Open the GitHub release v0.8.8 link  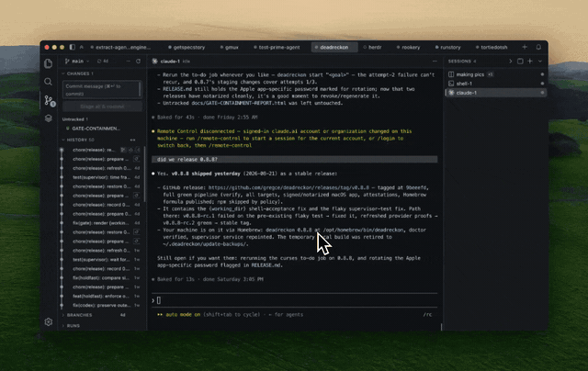(288, 187)
